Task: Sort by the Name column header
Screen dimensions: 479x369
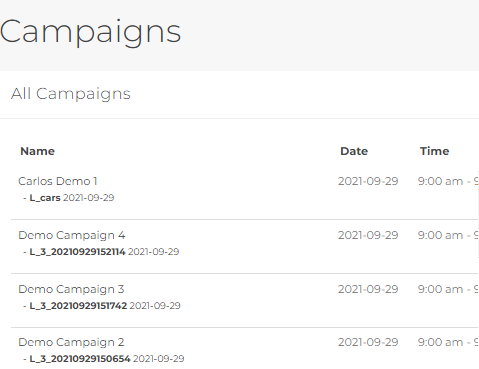Action: 38,151
